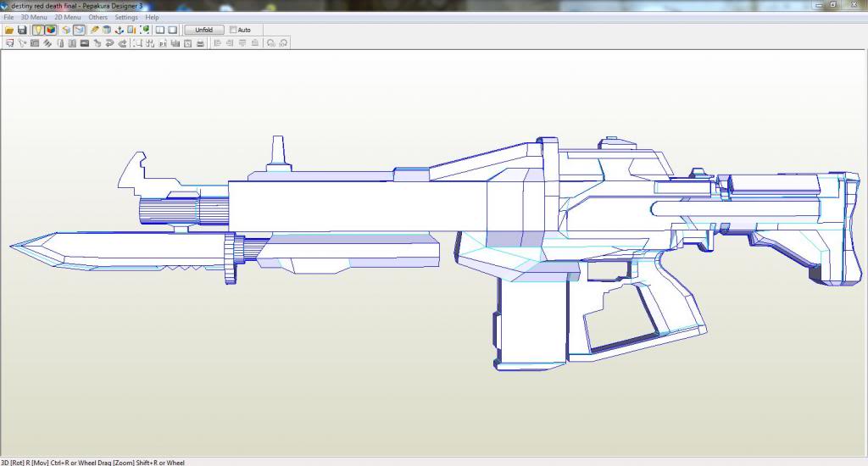Screen dimensions: 868x466
Task: Click the dotted selection frame icon
Action: point(137,43)
